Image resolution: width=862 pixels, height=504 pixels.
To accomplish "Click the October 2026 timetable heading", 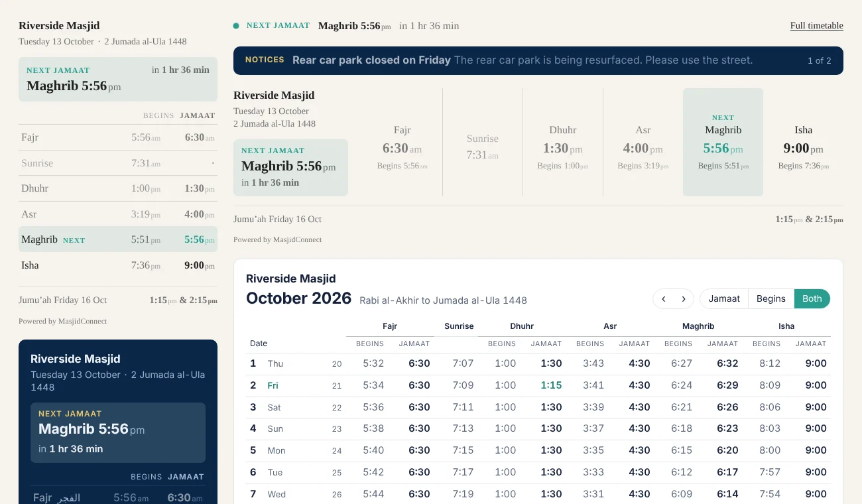I will (298, 298).
